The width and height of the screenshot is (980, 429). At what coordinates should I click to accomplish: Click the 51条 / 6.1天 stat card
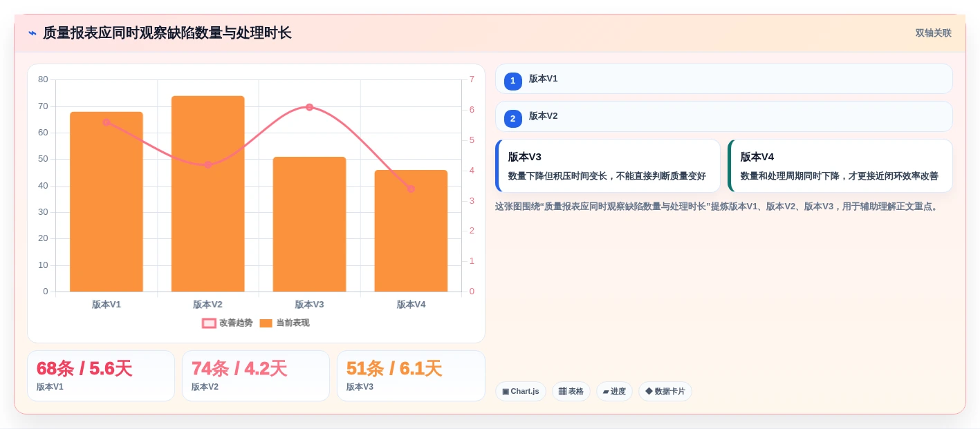click(411, 376)
